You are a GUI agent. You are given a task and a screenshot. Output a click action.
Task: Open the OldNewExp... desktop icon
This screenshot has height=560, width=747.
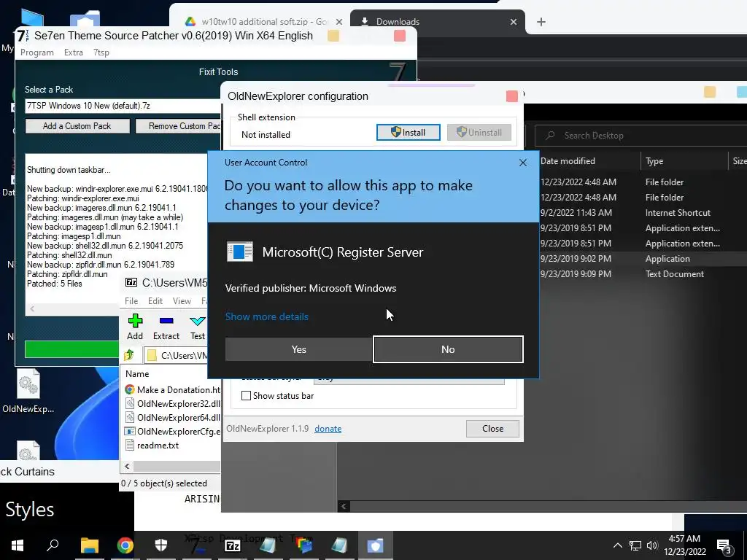[x=28, y=392]
